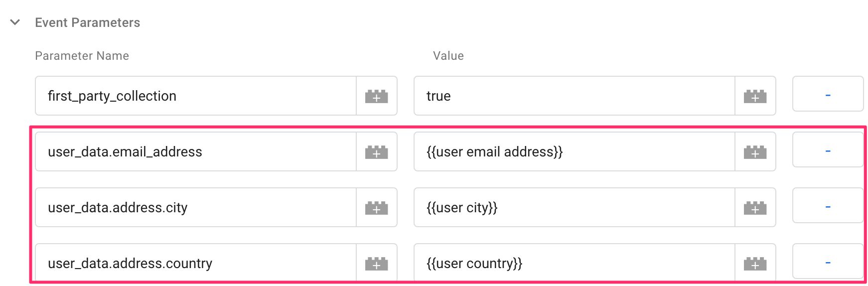Insert variable into user_data.email_address name field
The height and width of the screenshot is (286, 868).
click(x=377, y=151)
